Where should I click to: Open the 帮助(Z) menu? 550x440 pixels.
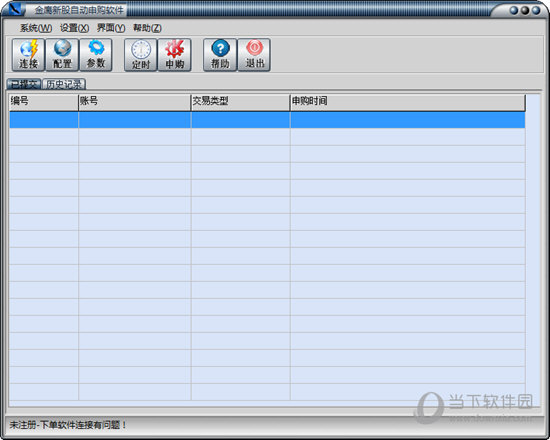(147, 28)
